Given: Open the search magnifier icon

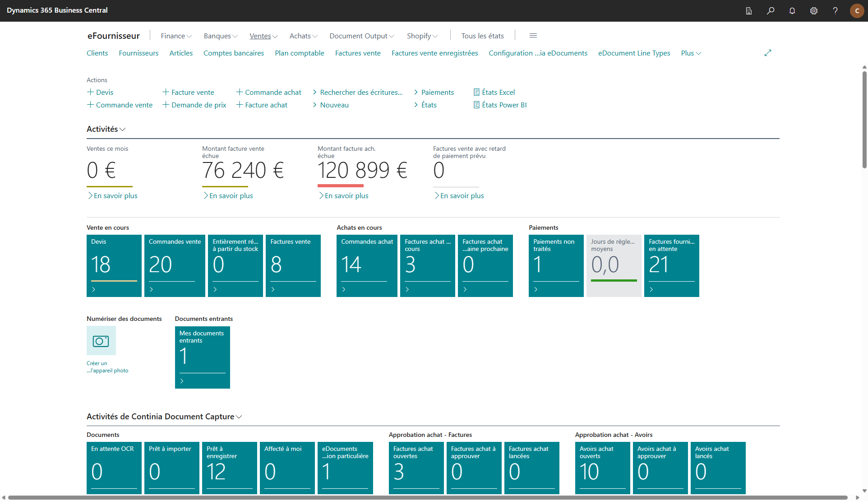Looking at the screenshot, I should 771,10.
